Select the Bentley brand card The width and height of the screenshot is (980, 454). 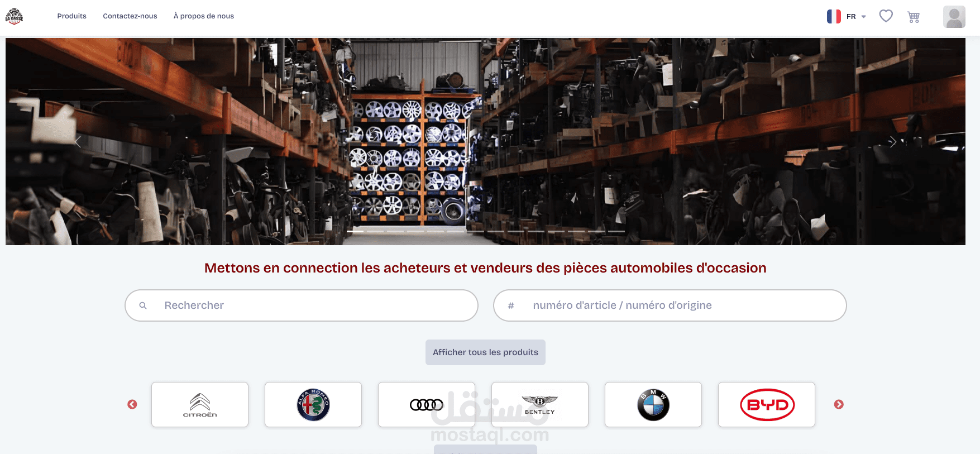[540, 405]
